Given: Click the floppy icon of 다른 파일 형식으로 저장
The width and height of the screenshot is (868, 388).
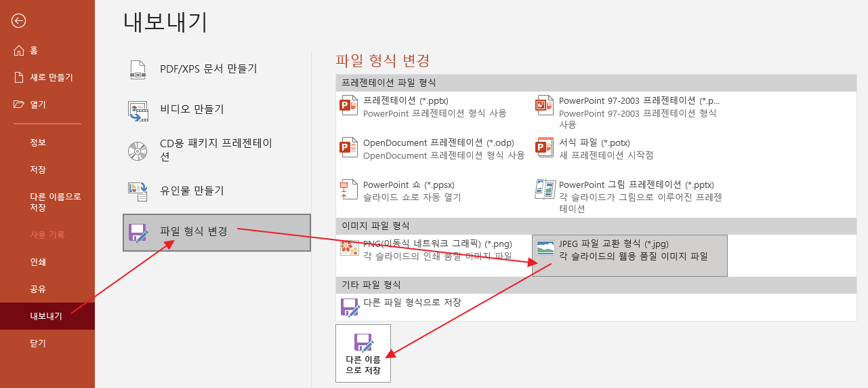Looking at the screenshot, I should coord(350,307).
